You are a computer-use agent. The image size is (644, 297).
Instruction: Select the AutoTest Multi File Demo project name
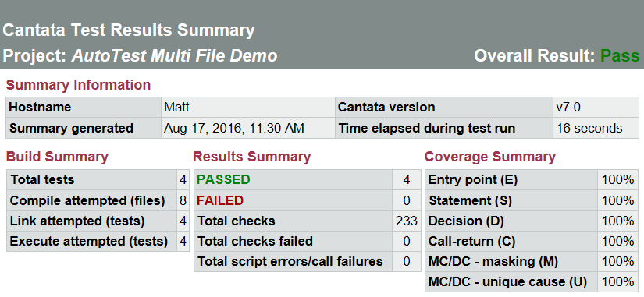174,56
